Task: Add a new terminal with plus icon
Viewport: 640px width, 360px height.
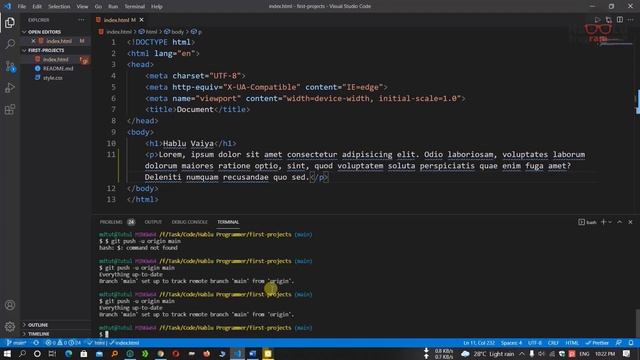Action: pyautogui.click(x=603, y=222)
